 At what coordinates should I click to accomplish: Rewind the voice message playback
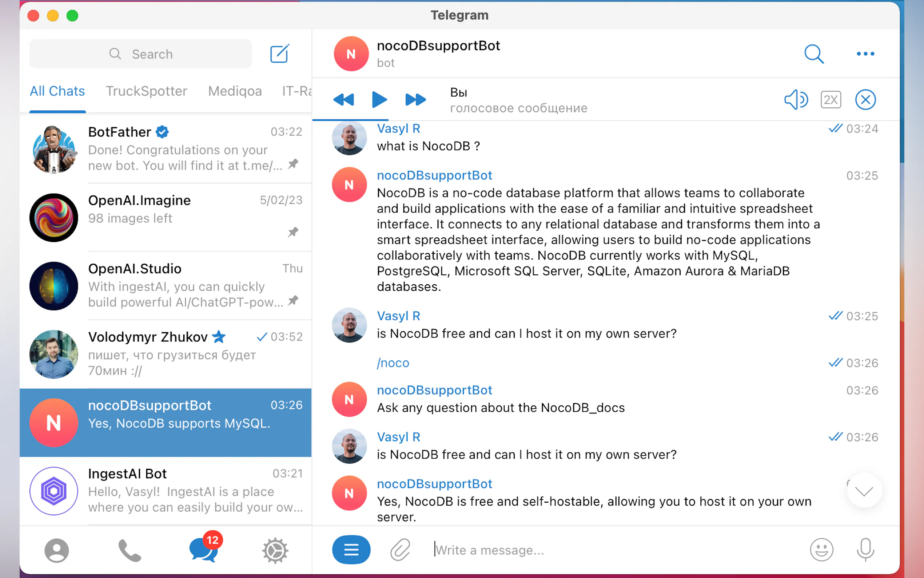pyautogui.click(x=343, y=100)
